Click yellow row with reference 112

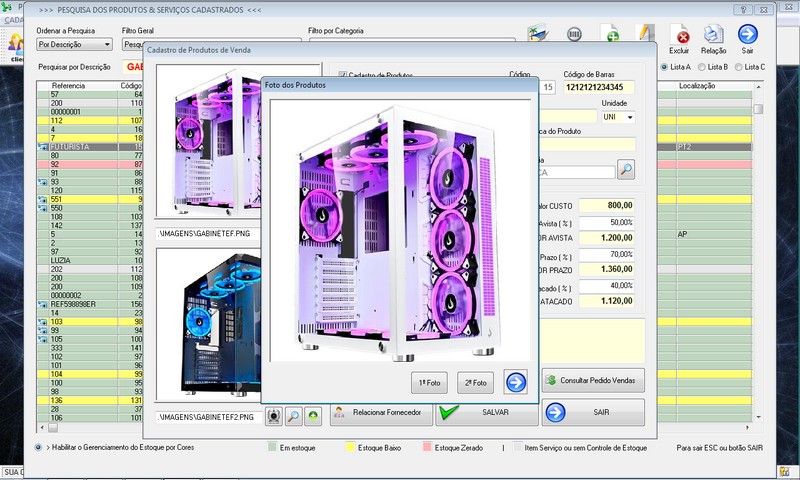pos(90,120)
